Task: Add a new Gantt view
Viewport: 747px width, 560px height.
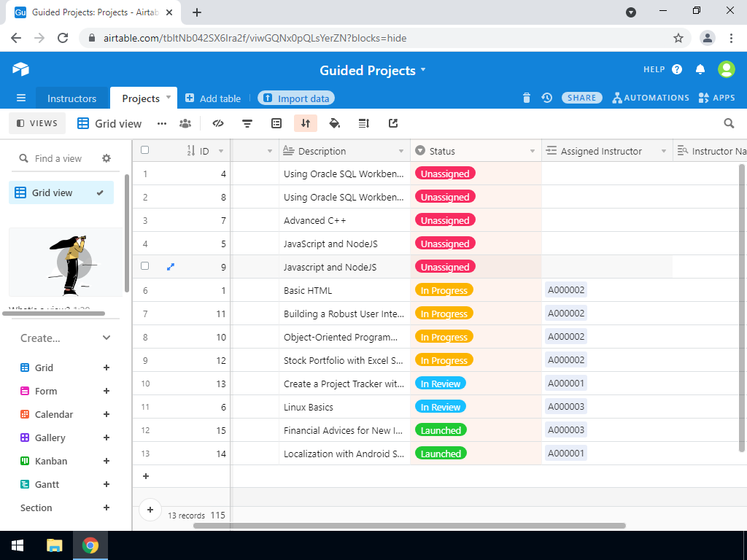Action: click(107, 484)
